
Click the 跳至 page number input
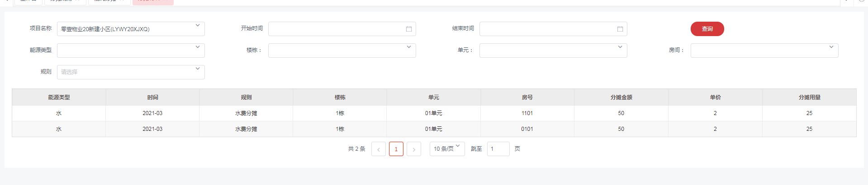pyautogui.click(x=498, y=149)
